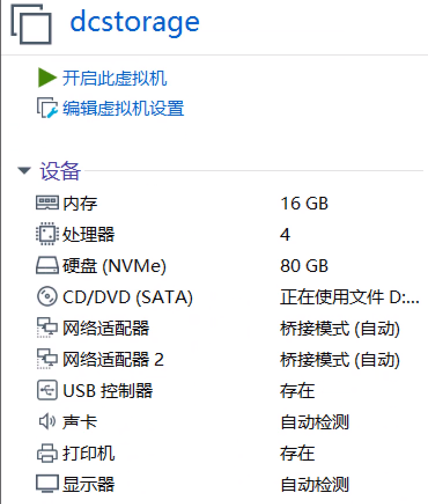Click the 16 GB memory value

tap(304, 204)
